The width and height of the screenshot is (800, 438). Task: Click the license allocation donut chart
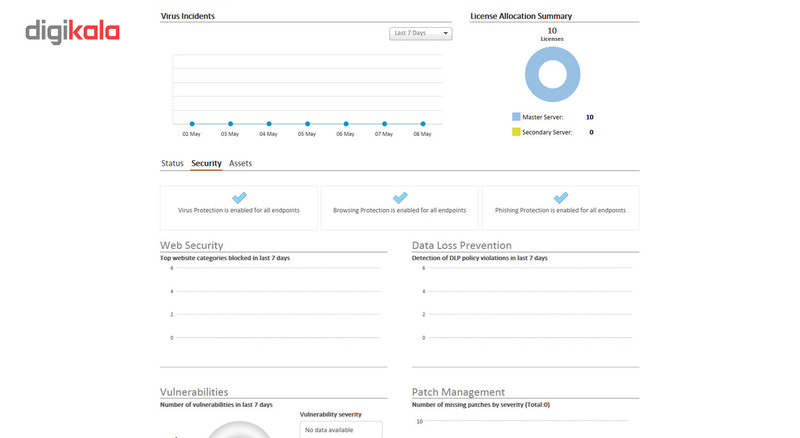point(553,75)
